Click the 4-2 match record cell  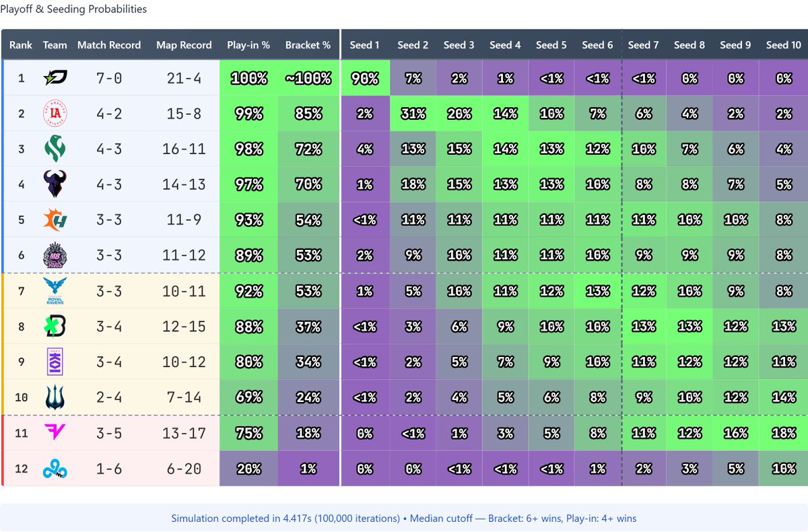pos(109,113)
